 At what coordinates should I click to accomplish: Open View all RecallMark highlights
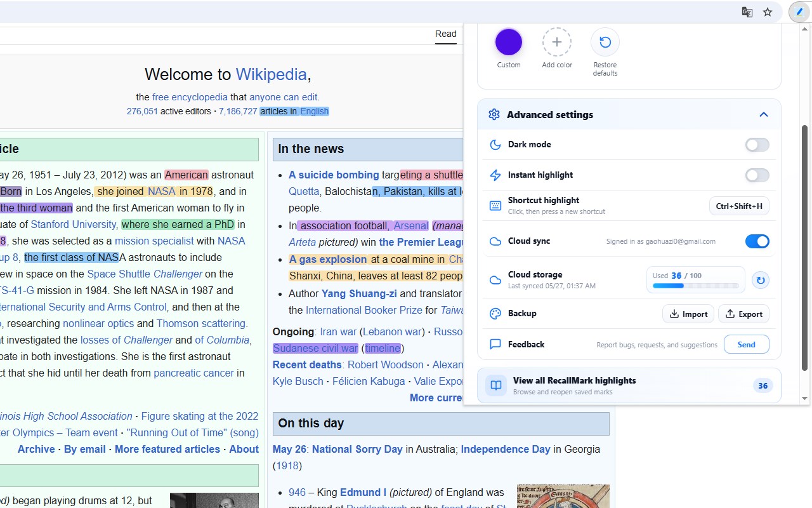pos(629,385)
